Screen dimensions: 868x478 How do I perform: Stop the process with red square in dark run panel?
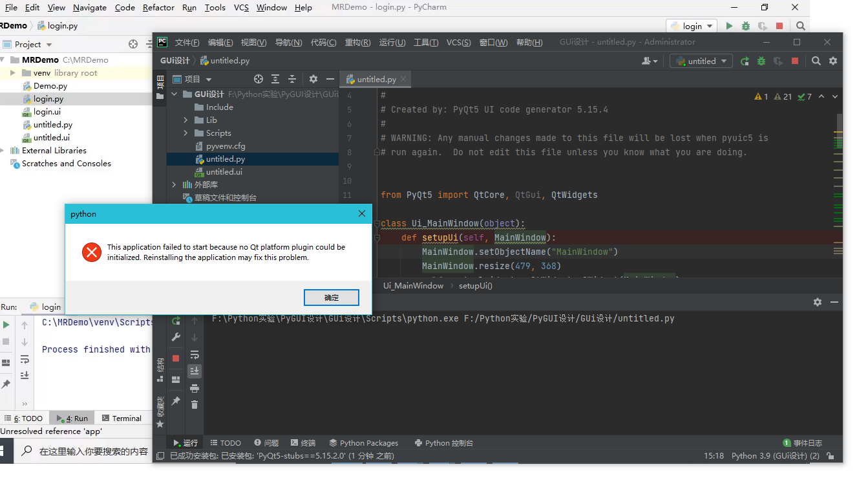point(176,358)
